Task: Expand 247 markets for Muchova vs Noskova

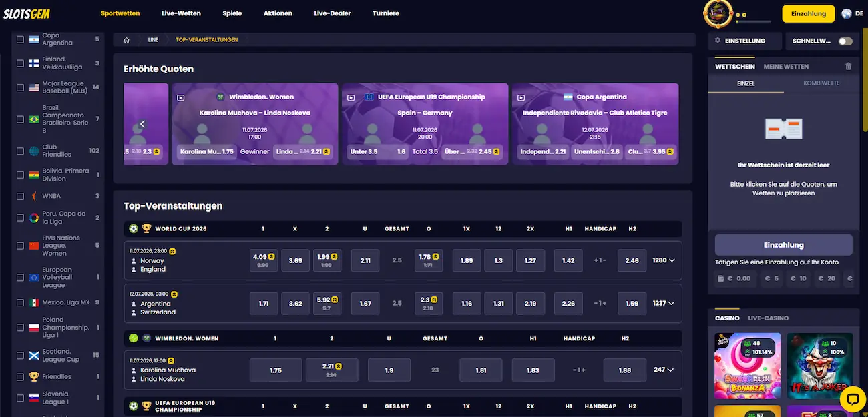Action: pyautogui.click(x=664, y=370)
